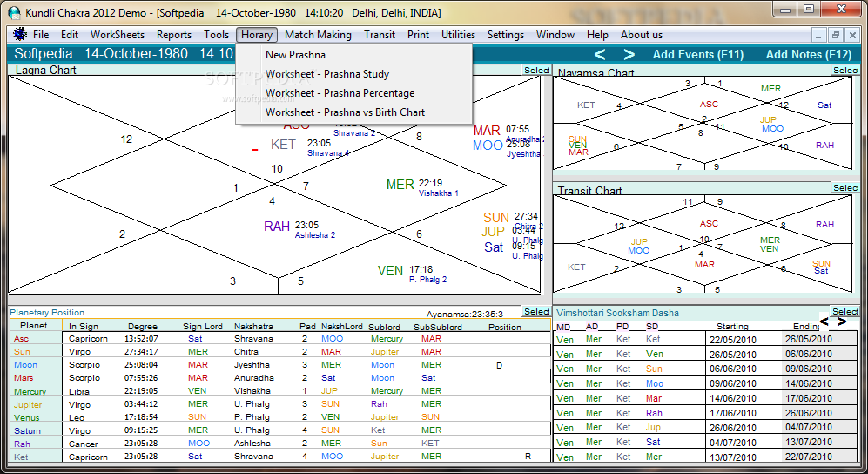Click Add Notes (F12) button
868x474 pixels.
pos(808,54)
